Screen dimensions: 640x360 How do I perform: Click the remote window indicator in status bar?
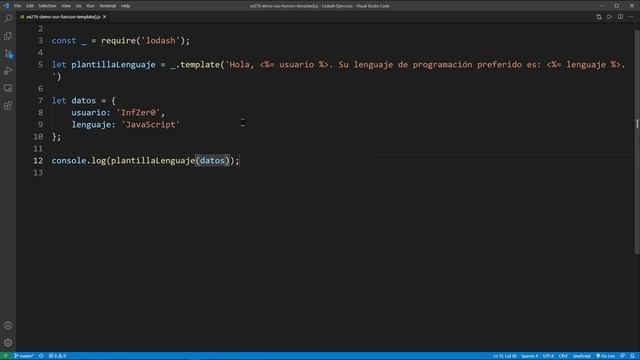[x=5, y=356]
